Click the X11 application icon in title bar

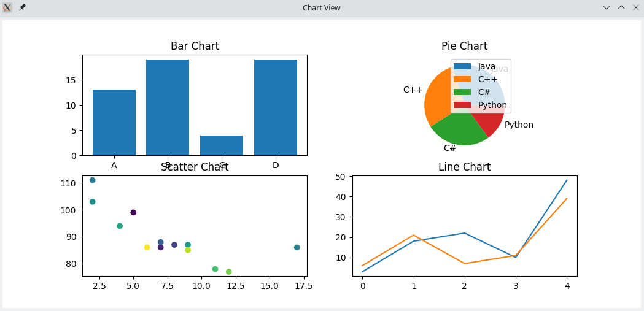click(x=7, y=7)
